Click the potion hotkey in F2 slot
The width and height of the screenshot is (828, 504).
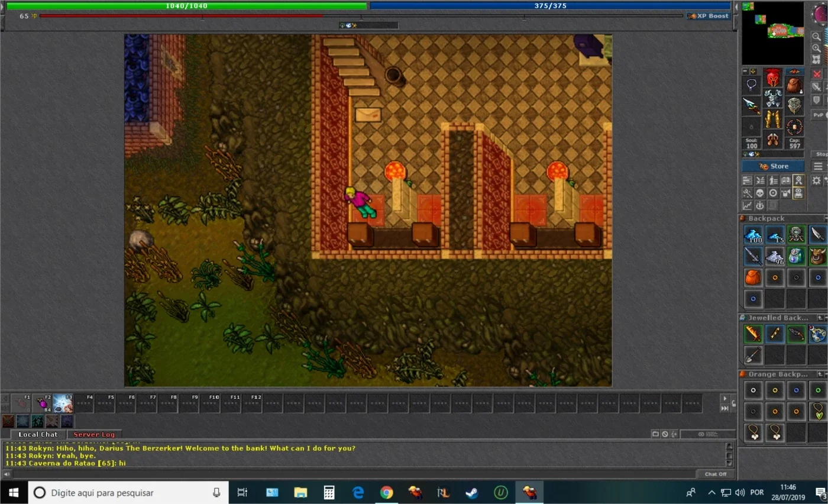pos(43,403)
